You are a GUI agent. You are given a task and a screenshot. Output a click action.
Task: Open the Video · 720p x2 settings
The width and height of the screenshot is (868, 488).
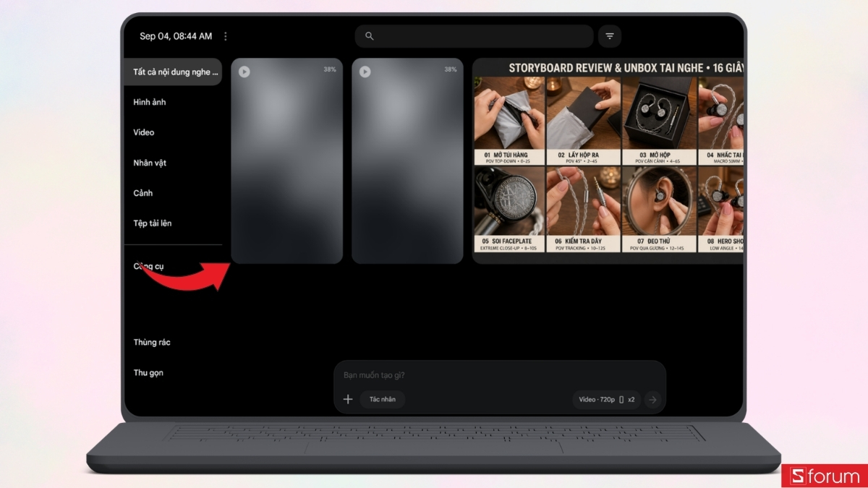tap(607, 399)
